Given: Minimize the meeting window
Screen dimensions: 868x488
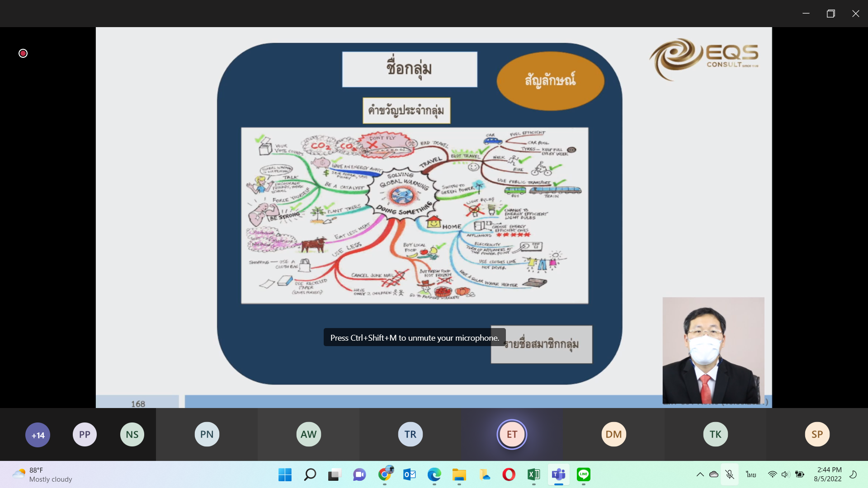Looking at the screenshot, I should point(806,14).
